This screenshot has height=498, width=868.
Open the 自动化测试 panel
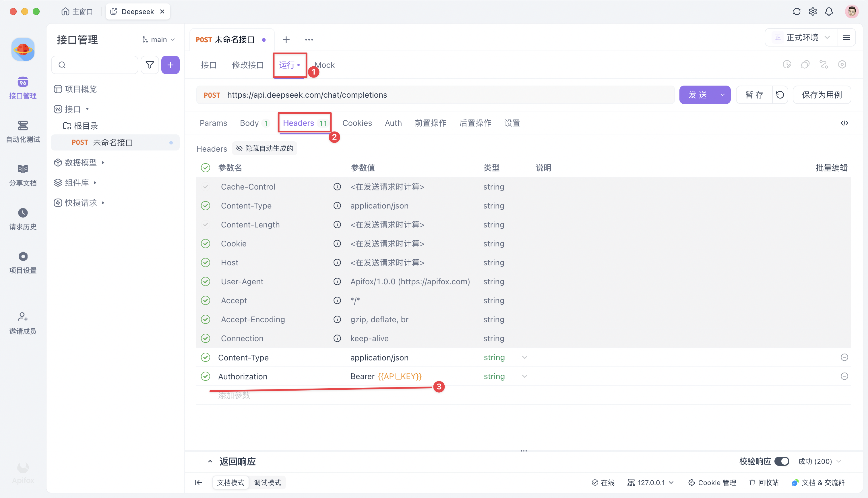pos(23,132)
